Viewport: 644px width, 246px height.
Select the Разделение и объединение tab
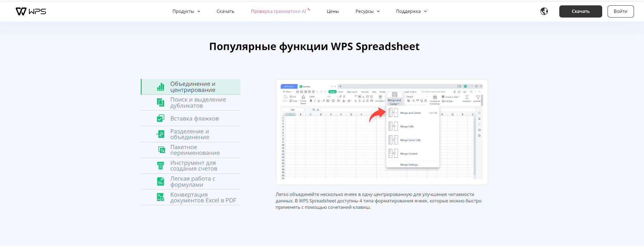(191, 134)
